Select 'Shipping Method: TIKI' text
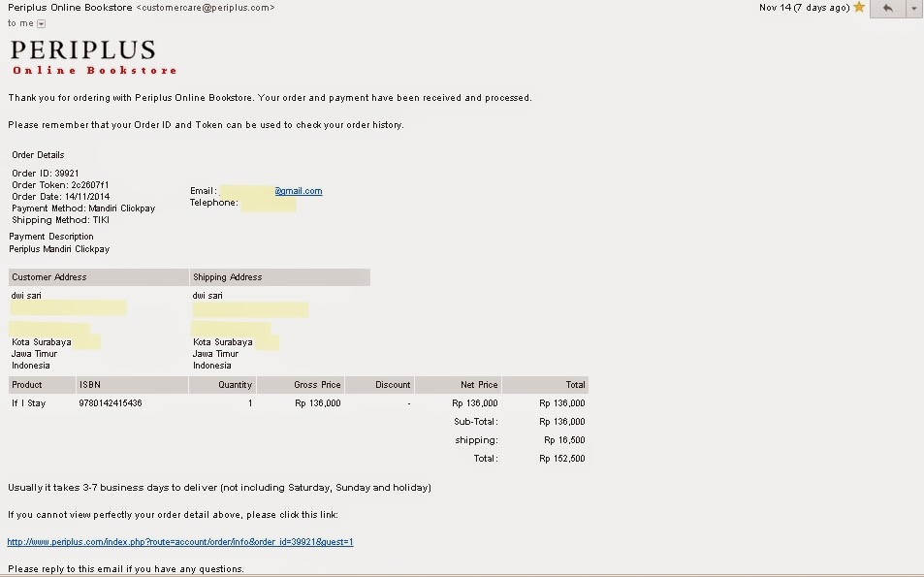The height and width of the screenshot is (577, 924). (x=61, y=220)
